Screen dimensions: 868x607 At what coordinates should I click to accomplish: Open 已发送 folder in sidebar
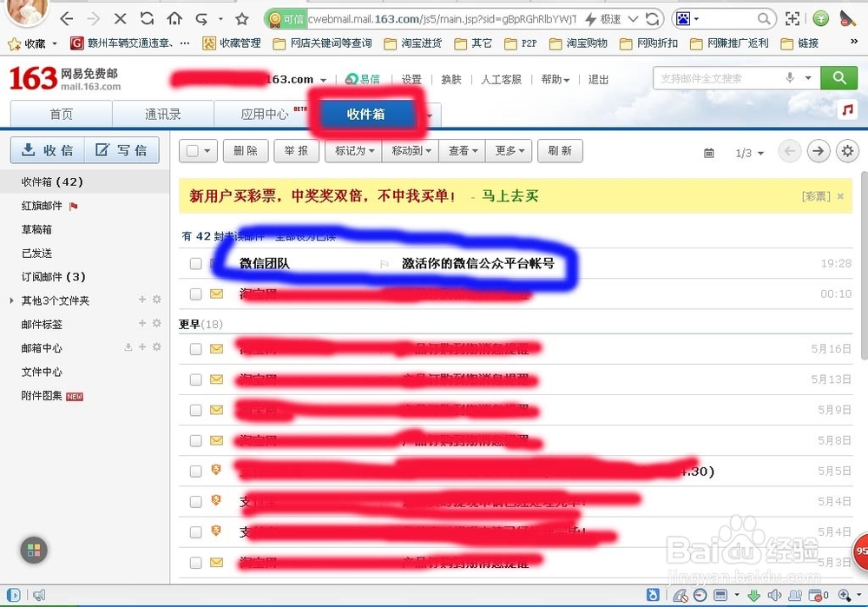coord(36,253)
